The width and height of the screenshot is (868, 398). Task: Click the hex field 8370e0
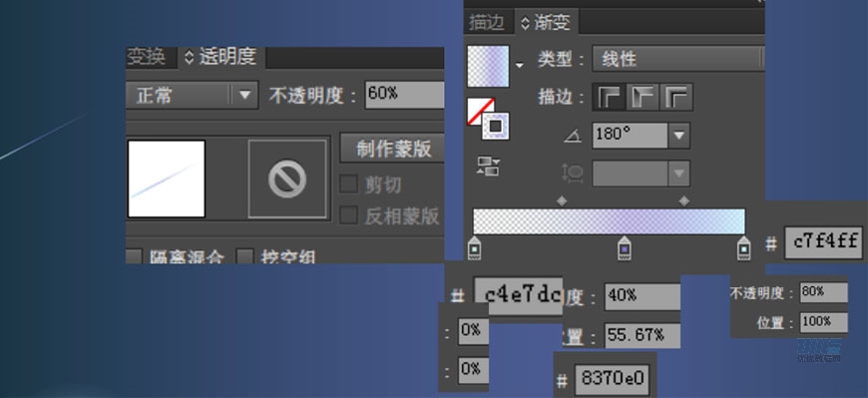(x=612, y=379)
